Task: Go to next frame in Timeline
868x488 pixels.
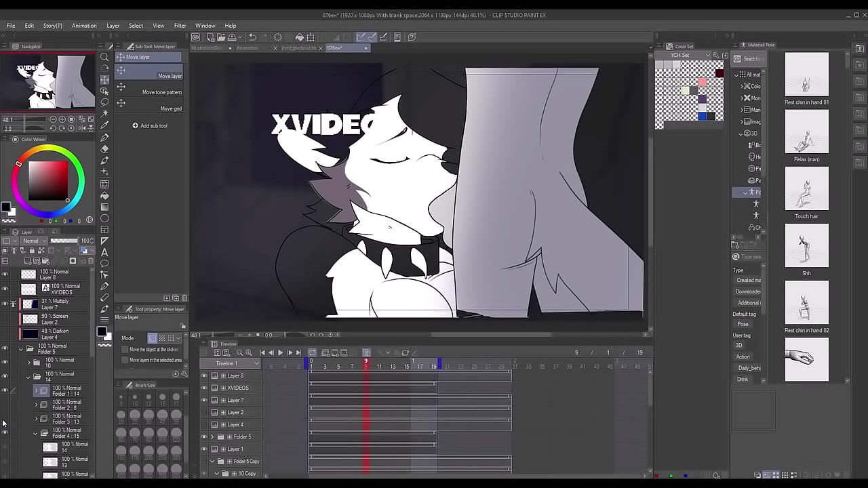Action: coord(290,352)
